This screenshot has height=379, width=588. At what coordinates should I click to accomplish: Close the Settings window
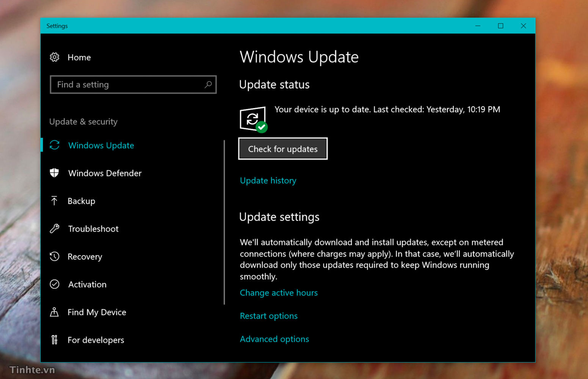coord(523,26)
